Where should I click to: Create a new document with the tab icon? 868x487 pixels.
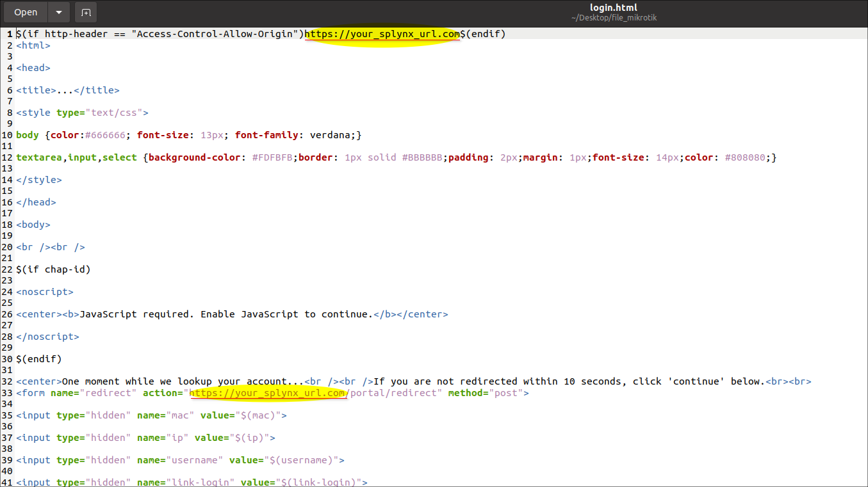pyautogui.click(x=86, y=12)
